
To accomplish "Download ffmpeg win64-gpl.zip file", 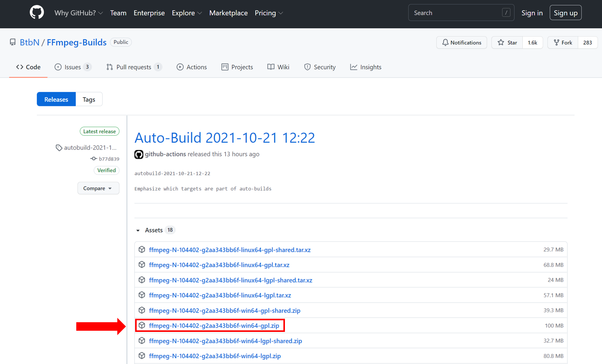I will point(214,326).
